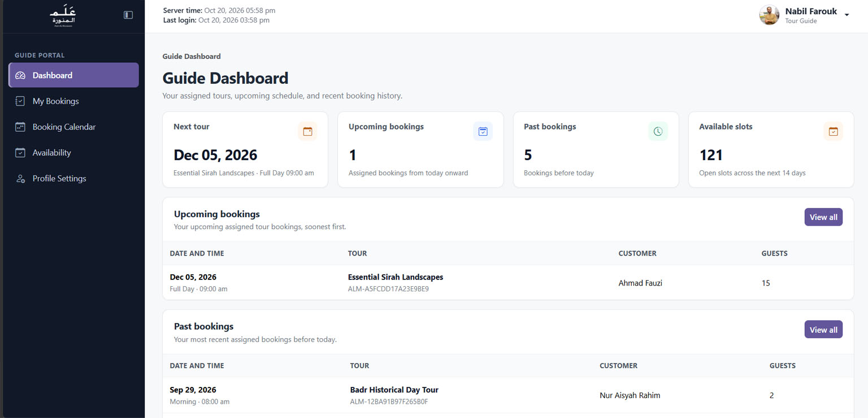Collapse the sidebar using the panel toggle icon
The width and height of the screenshot is (868, 418).
[128, 15]
